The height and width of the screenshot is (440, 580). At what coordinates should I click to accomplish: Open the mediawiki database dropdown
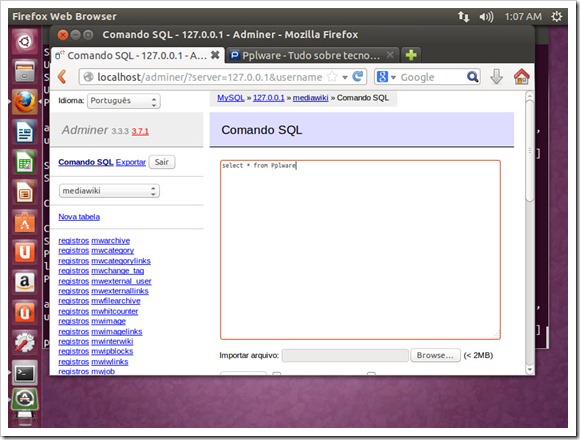109,191
